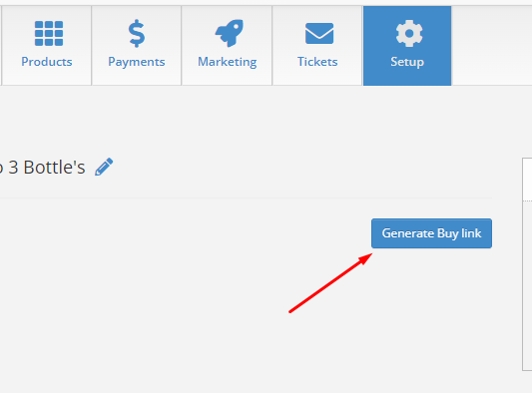Choose the Setup tab label
Viewport: 532px width, 393px height.
407,62
